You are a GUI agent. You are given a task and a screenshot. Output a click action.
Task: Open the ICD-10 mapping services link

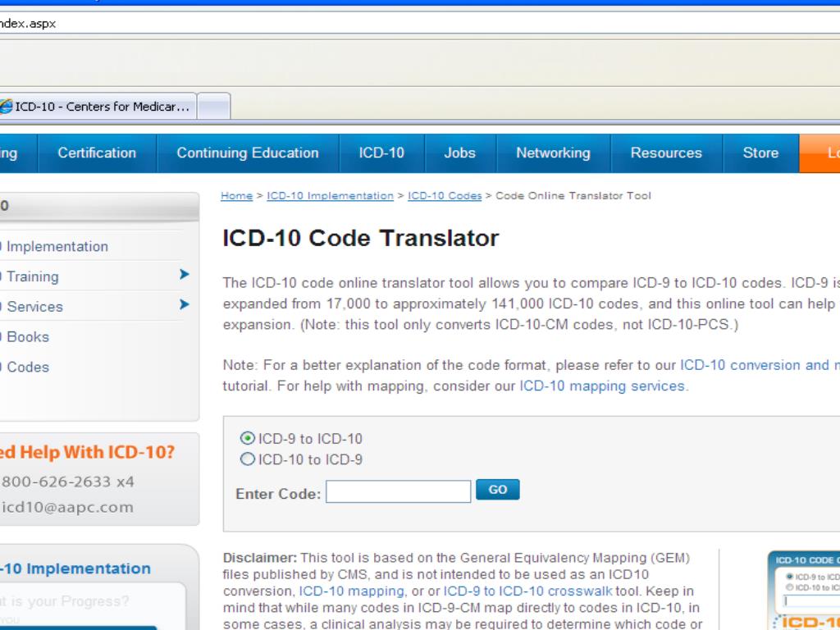click(x=602, y=386)
